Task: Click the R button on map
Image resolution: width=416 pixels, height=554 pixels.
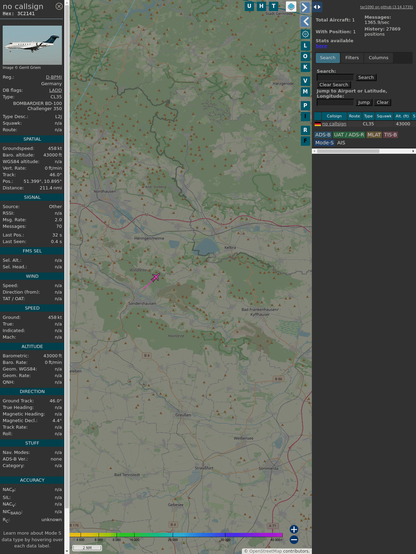Action: (305, 130)
